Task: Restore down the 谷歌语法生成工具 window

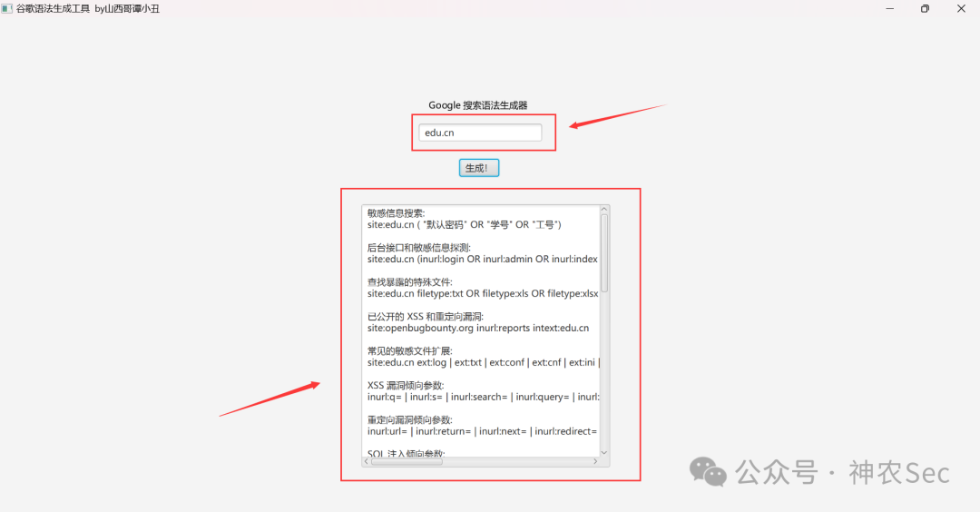Action: [x=925, y=8]
